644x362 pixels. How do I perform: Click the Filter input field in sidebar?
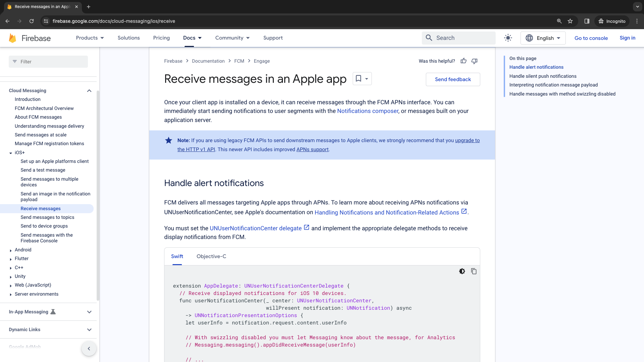point(48,62)
